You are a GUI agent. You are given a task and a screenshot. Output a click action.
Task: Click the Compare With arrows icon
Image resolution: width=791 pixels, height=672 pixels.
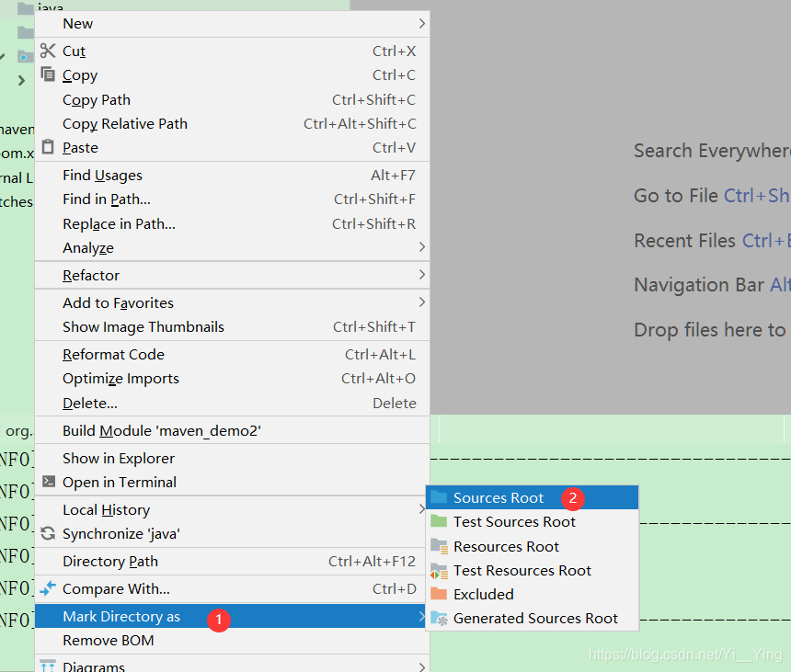click(x=48, y=587)
